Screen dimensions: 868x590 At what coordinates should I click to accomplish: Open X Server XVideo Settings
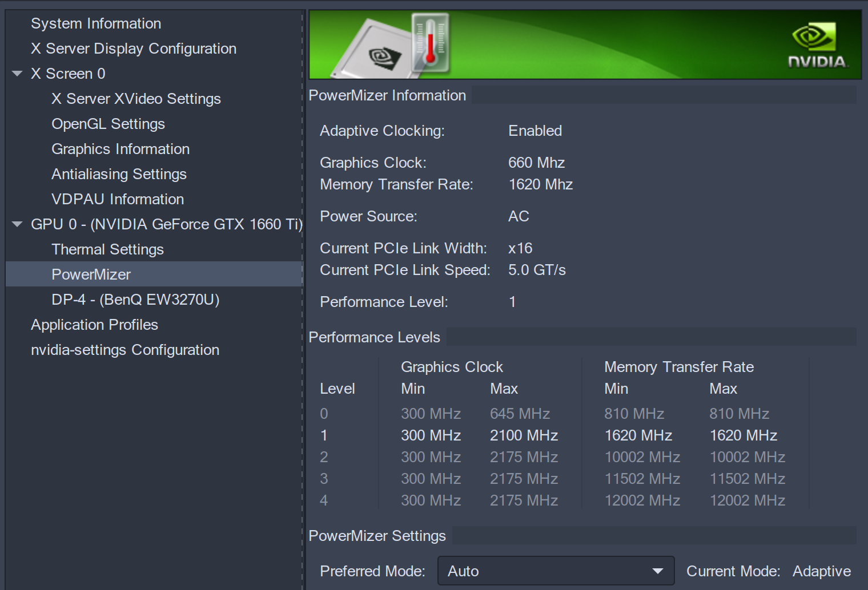pyautogui.click(x=136, y=99)
